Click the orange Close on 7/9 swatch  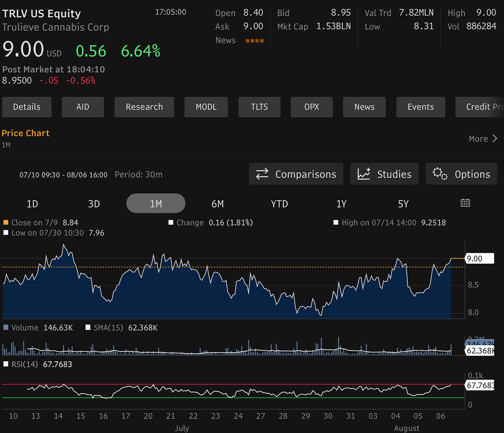coord(6,222)
